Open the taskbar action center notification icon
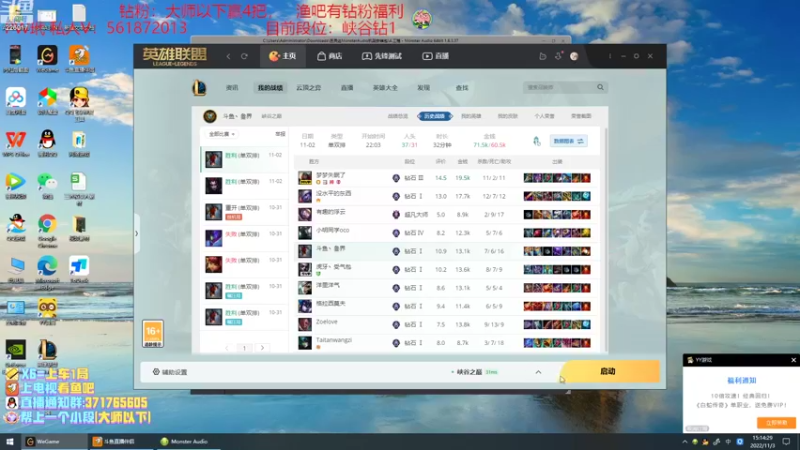 tap(786, 441)
